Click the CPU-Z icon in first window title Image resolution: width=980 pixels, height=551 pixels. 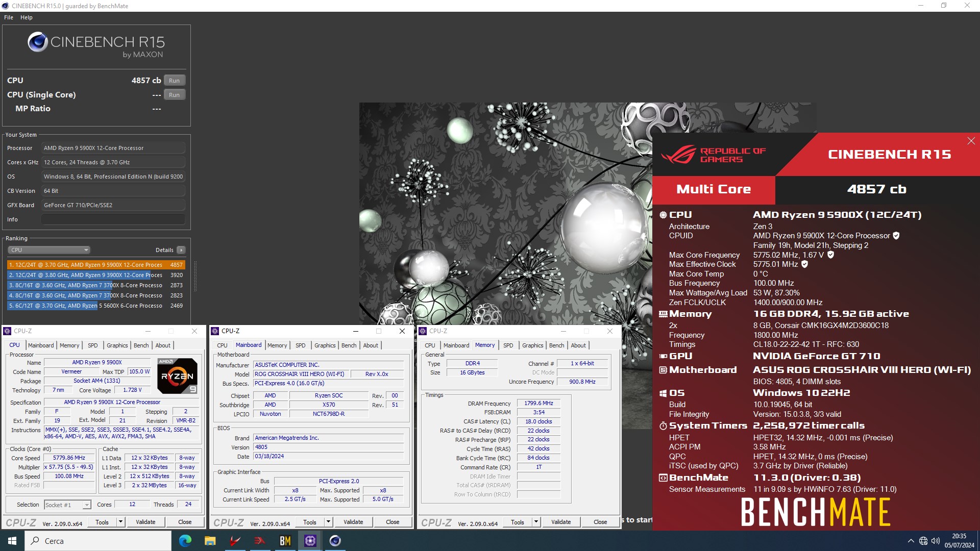[x=7, y=331]
